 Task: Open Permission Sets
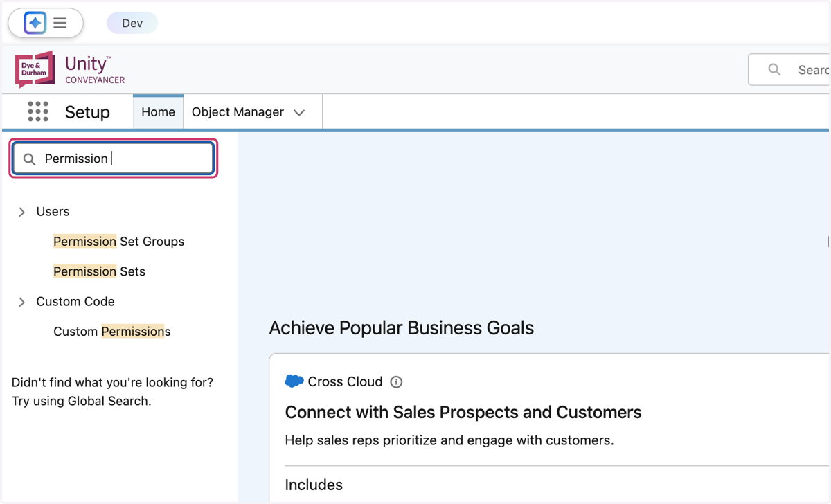99,271
